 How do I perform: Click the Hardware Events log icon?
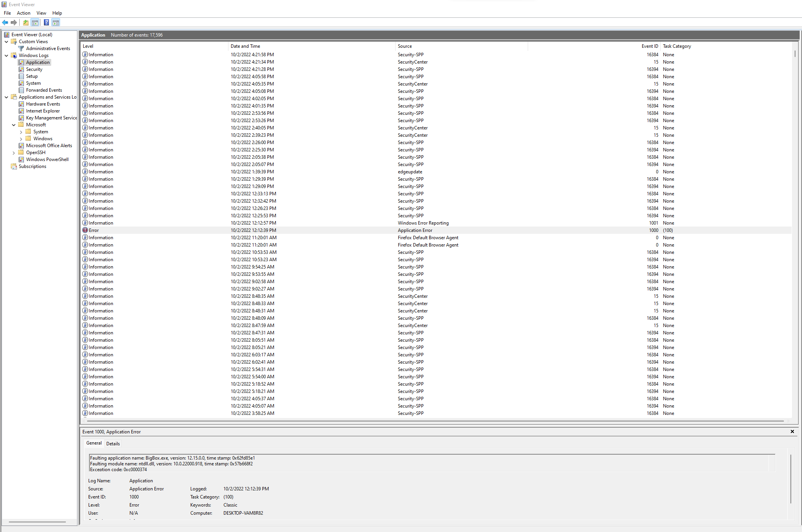[21, 104]
